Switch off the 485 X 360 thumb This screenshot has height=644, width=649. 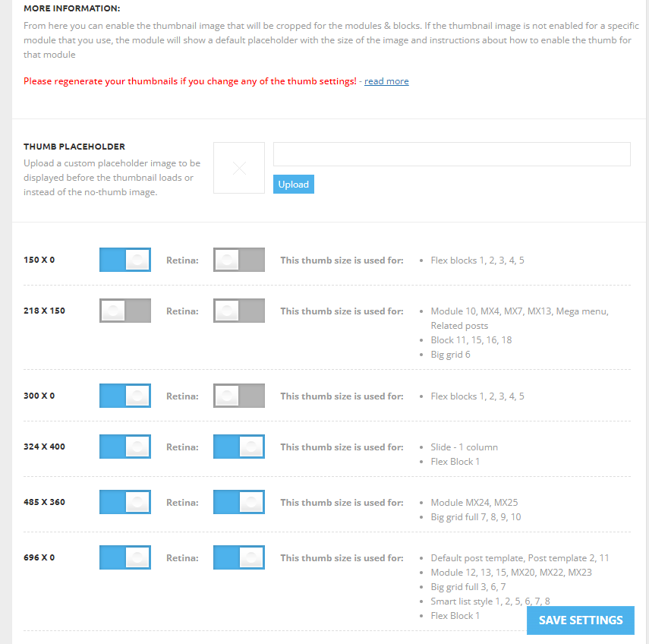(125, 502)
